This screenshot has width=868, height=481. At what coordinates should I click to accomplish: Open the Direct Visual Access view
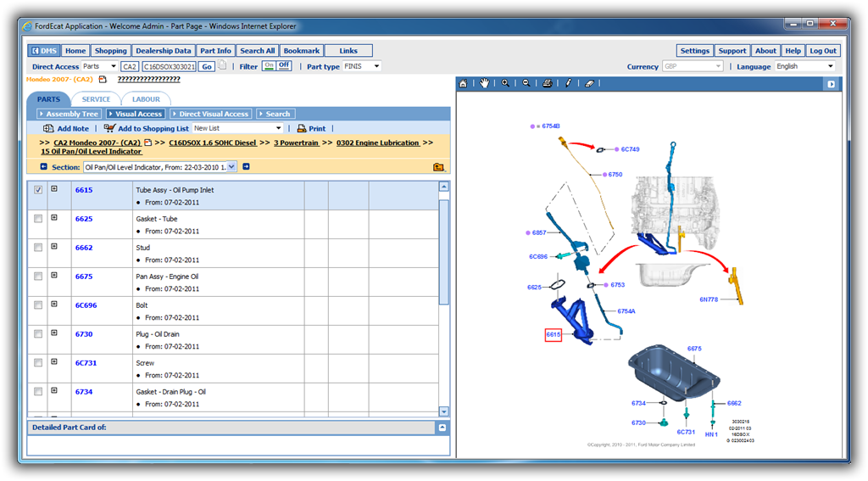tap(211, 114)
